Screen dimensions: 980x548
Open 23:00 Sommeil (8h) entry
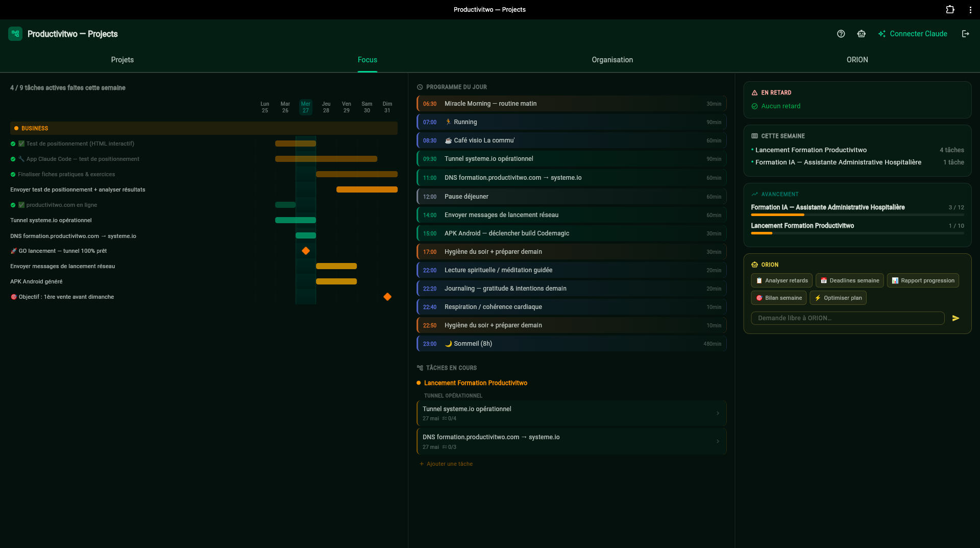click(x=572, y=344)
